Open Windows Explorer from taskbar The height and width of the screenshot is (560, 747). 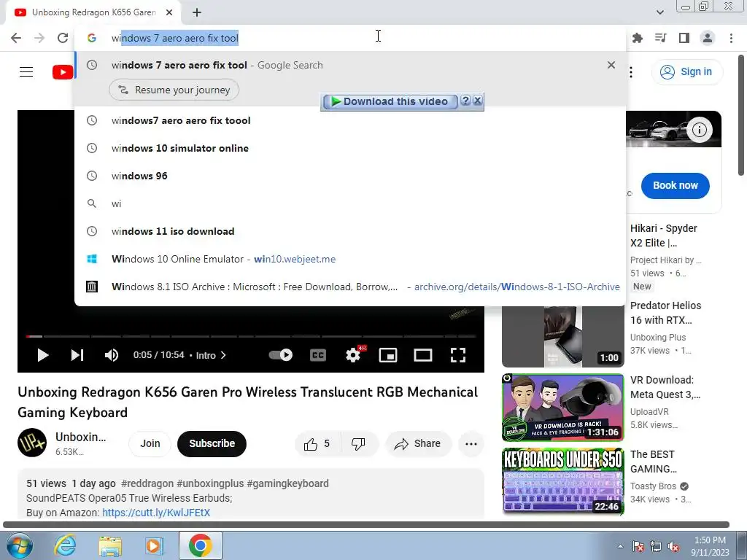pyautogui.click(x=110, y=547)
